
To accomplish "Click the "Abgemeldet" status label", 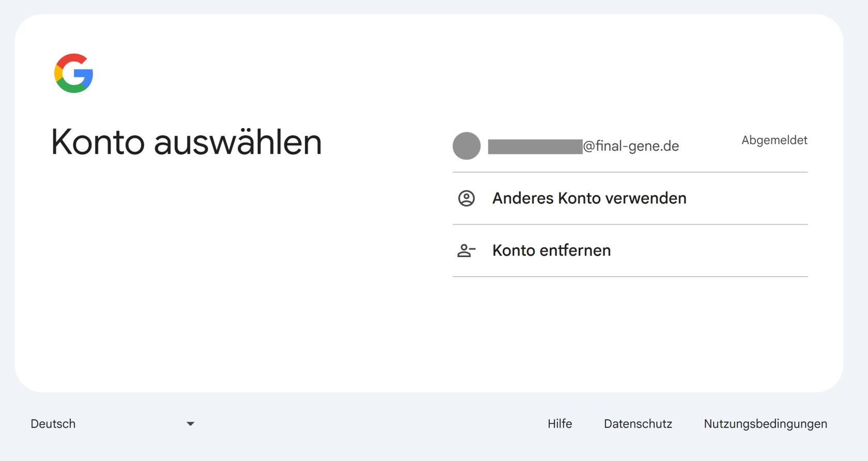I will [774, 140].
